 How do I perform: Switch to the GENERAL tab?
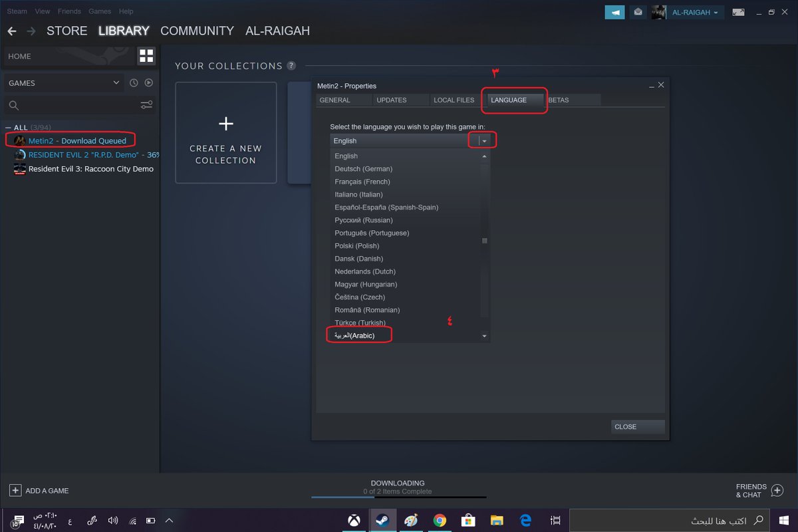[342, 100]
